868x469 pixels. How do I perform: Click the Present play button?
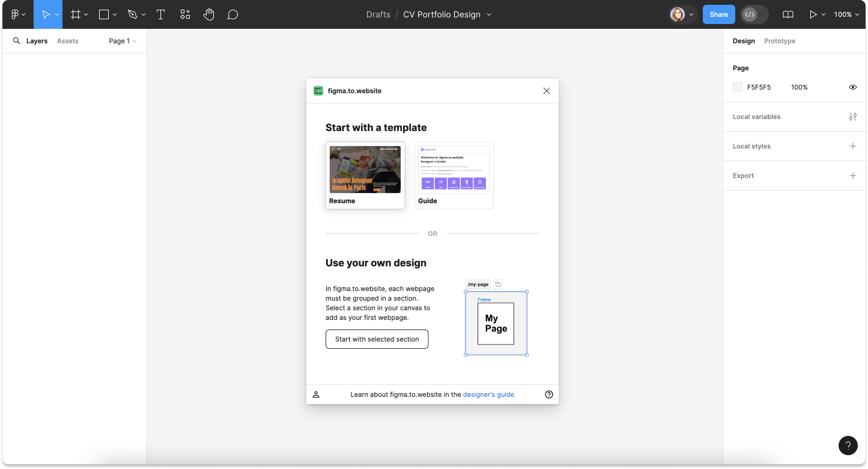pyautogui.click(x=813, y=14)
